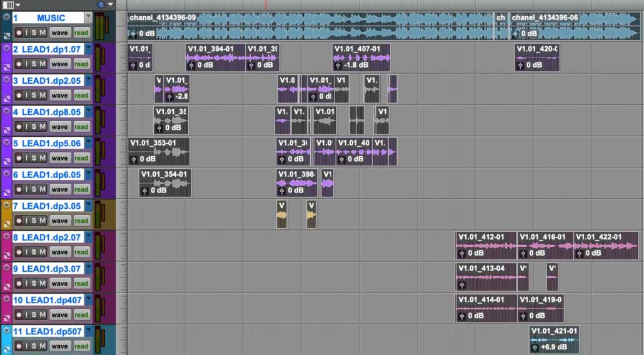
Task: Open the read automation mode on LEAD1.dp507 track
Action: tap(81, 346)
